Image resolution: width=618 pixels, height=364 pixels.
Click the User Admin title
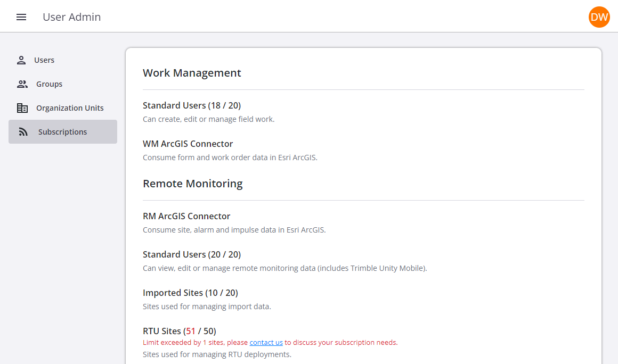click(x=72, y=17)
